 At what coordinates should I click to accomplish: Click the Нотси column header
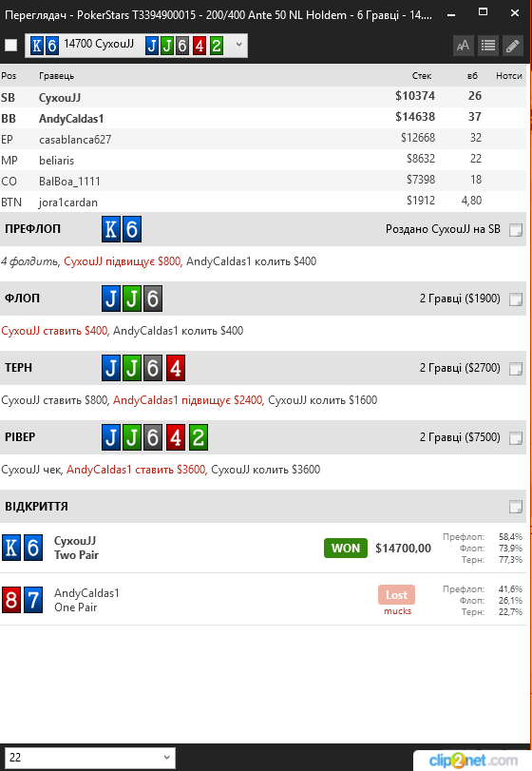(509, 76)
